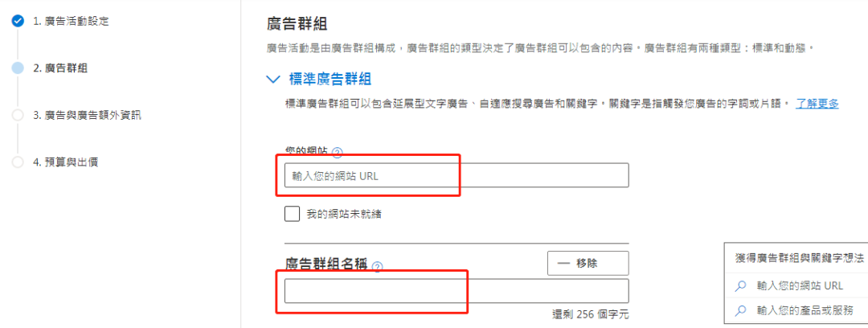The image size is (868, 328).
Task: Click help question mark beside 您的網站
Action: click(x=337, y=153)
